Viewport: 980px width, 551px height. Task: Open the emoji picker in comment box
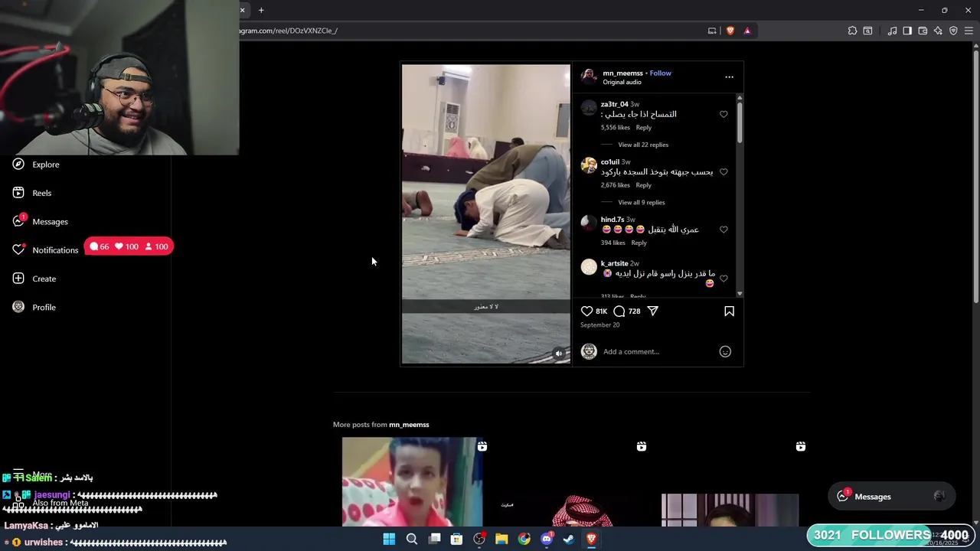click(725, 352)
